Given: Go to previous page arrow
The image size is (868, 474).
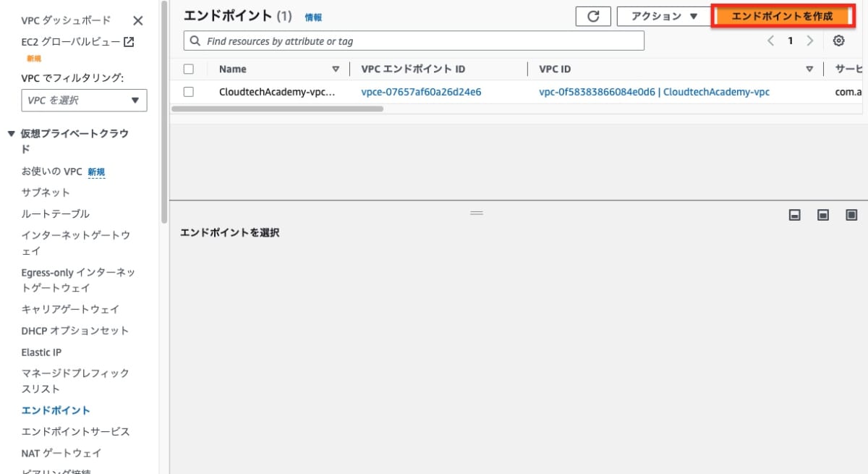Looking at the screenshot, I should pos(771,41).
